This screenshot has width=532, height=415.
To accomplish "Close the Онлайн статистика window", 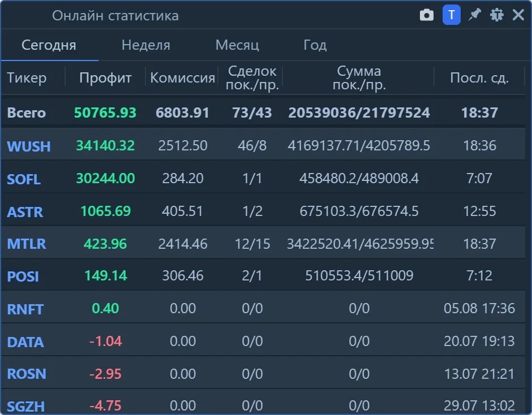I will coord(518,15).
